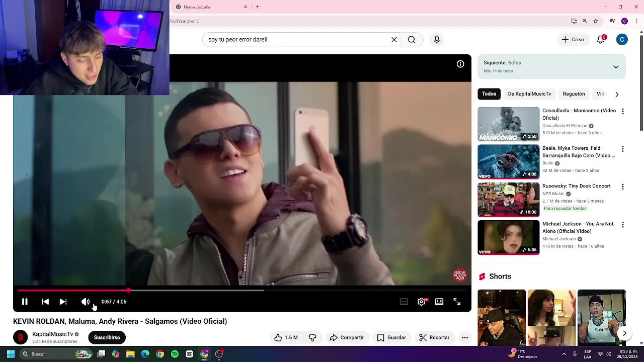Show hidden system tray icons chevron
The height and width of the screenshot is (362, 644).
(x=565, y=354)
